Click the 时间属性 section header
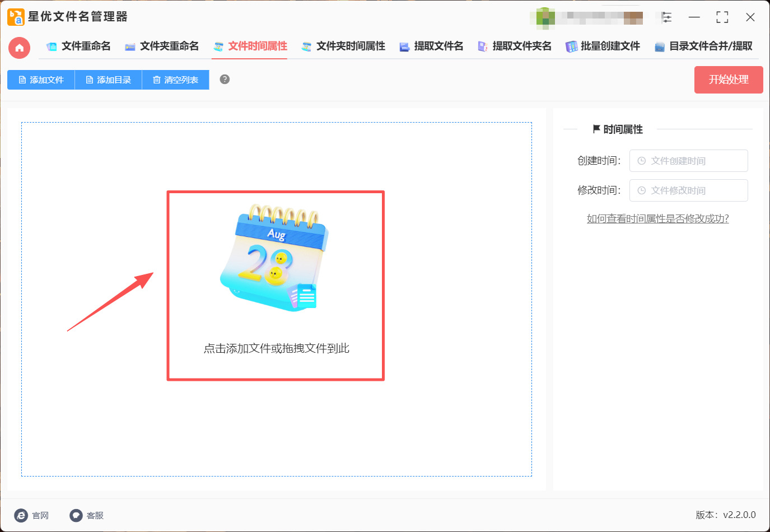This screenshot has width=770, height=532. [618, 129]
